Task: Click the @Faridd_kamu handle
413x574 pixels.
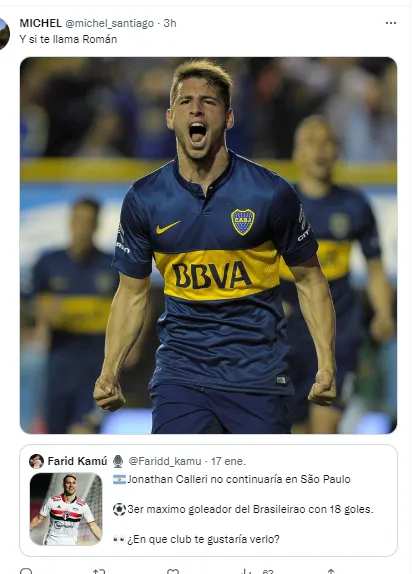Action: [165, 461]
